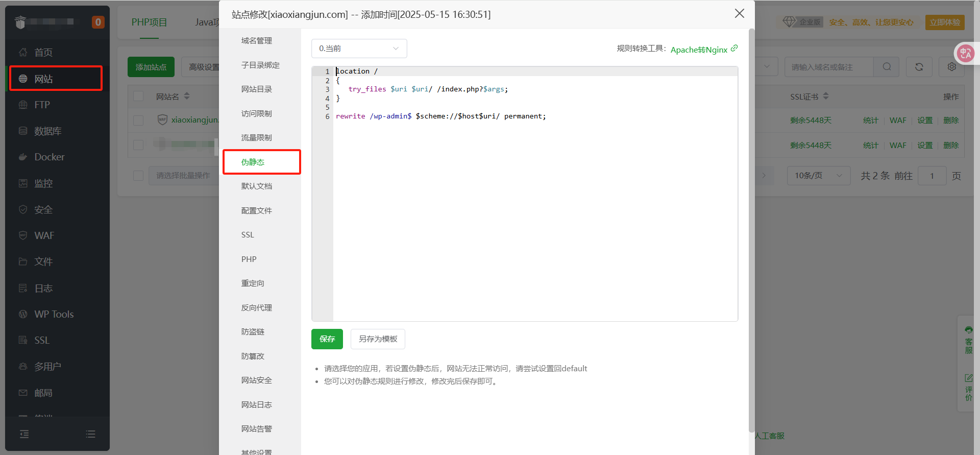Switch to 配置文件 tab in dialog
Image resolution: width=980 pixels, height=455 pixels.
tap(256, 211)
